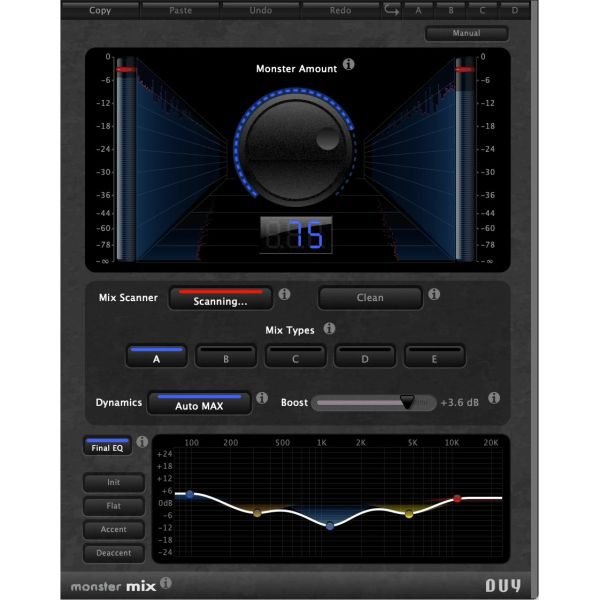Select Mix Type E

(x=435, y=356)
